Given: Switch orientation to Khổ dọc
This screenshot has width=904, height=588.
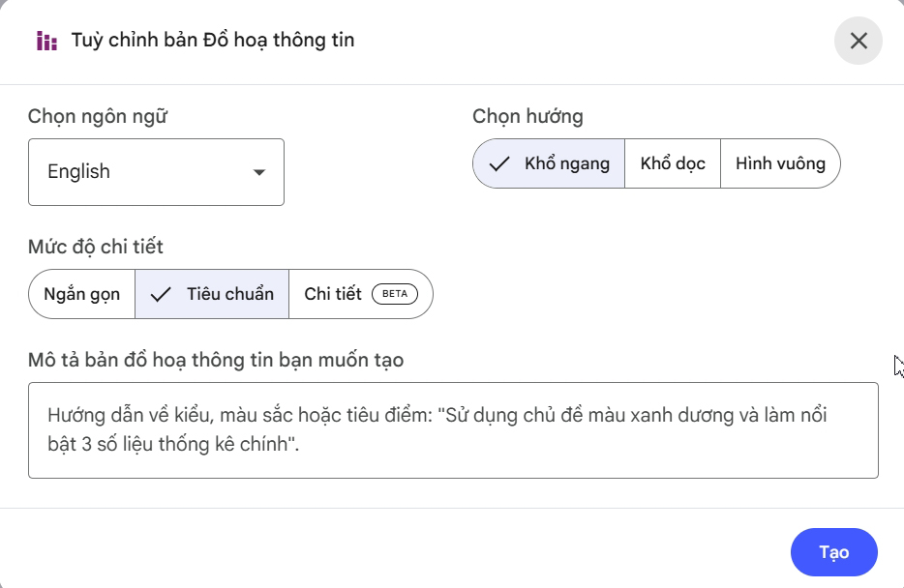Looking at the screenshot, I should point(672,163).
